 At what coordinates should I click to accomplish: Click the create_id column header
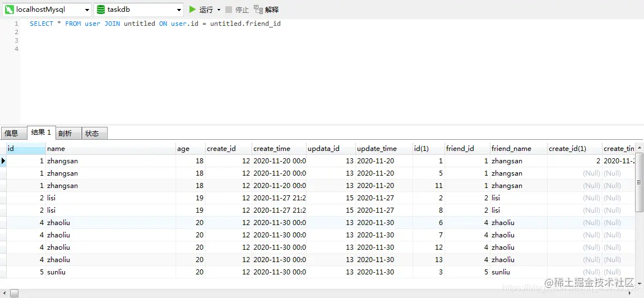click(x=228, y=148)
